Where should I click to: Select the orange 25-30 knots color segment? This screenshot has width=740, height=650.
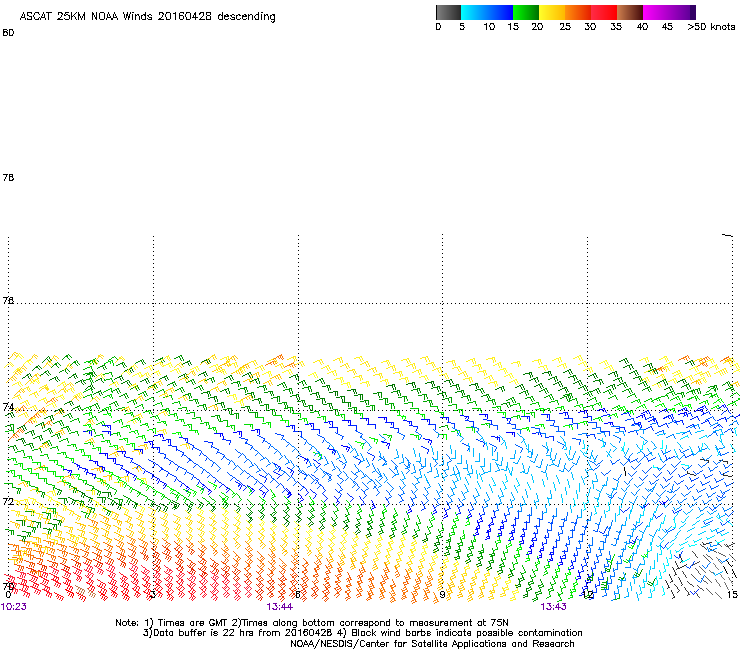578,12
